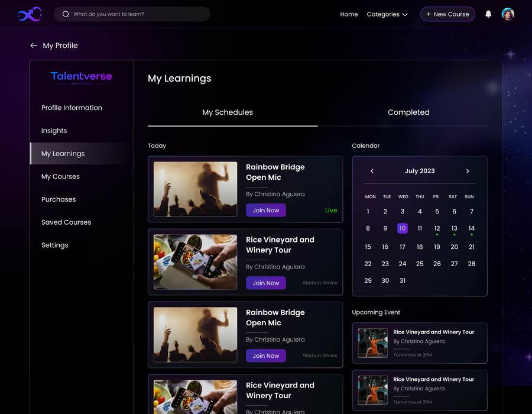Join the first Rice Vineyard and Winery Tour
Image resolution: width=532 pixels, height=414 pixels.
tap(265, 283)
